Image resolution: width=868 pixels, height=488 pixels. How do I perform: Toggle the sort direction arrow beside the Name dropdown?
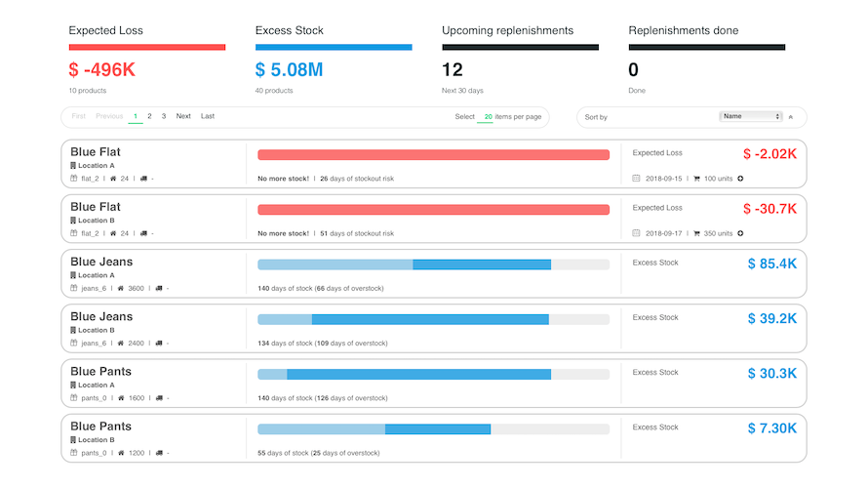791,117
